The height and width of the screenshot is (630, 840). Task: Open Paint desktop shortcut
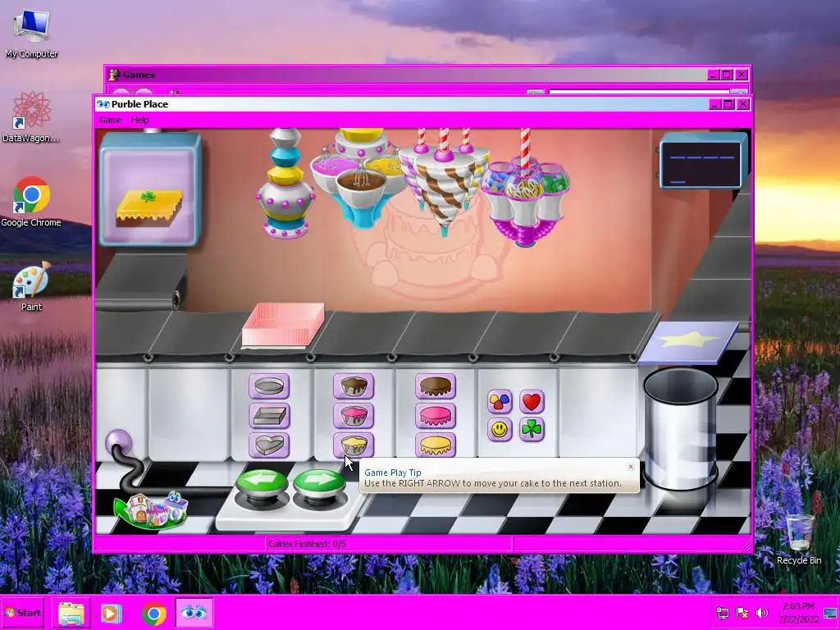pos(32,286)
